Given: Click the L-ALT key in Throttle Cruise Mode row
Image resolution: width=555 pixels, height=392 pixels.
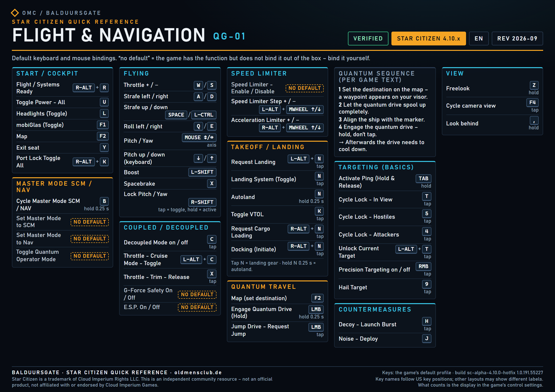Looking at the screenshot, I should point(191,259).
